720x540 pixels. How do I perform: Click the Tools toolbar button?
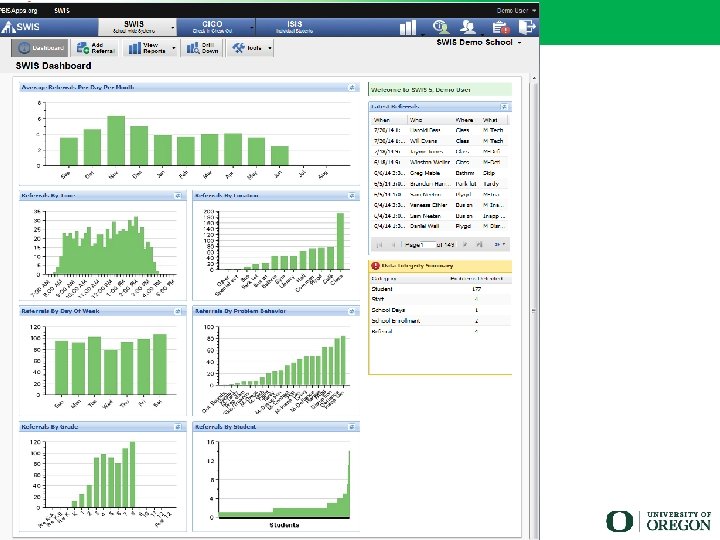click(248, 48)
